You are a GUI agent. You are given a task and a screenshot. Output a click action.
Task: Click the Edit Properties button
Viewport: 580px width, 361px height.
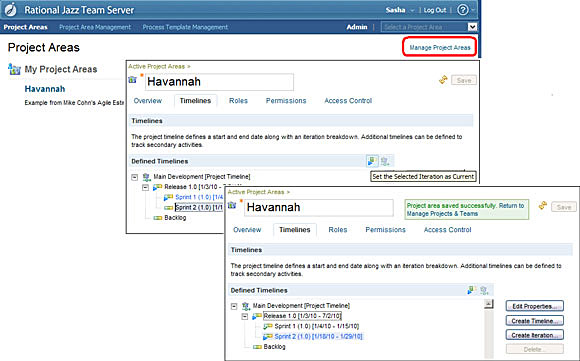click(x=535, y=306)
